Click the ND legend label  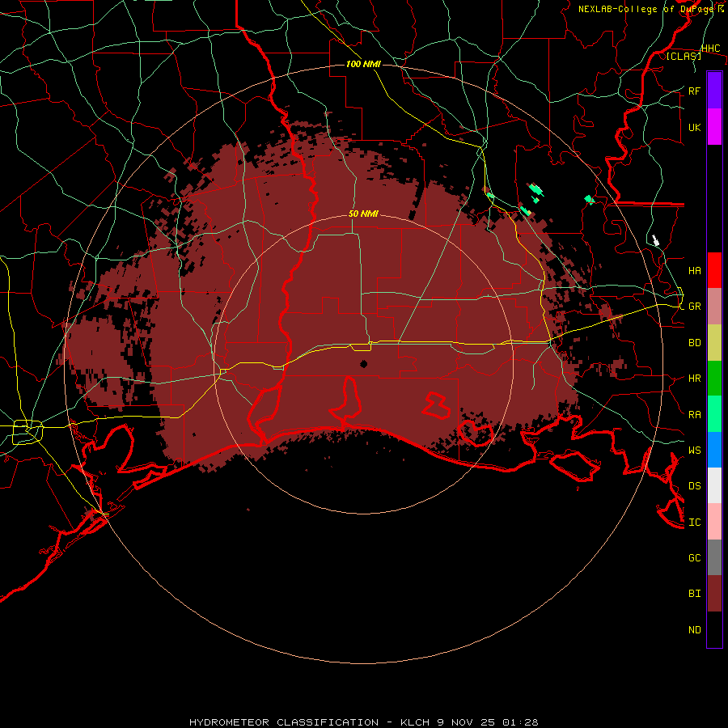694,630
